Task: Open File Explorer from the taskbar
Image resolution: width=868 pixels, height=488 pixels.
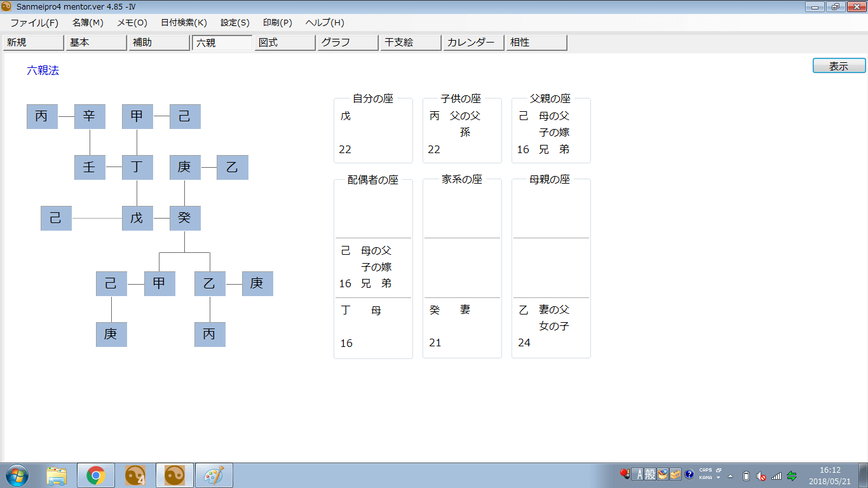Action: pos(57,475)
